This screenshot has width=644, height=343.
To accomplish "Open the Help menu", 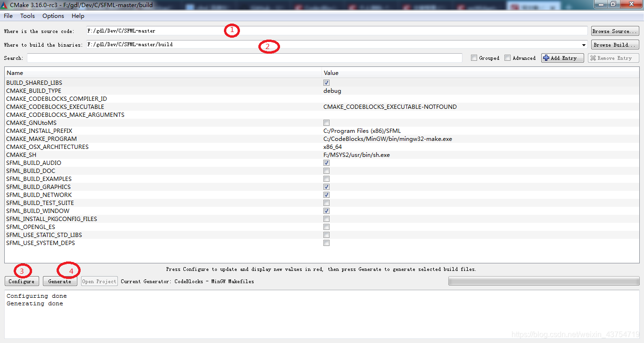I will [x=78, y=16].
